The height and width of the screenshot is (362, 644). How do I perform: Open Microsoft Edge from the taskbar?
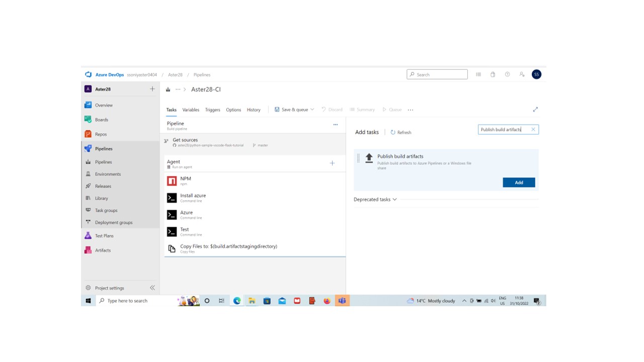coord(236,301)
